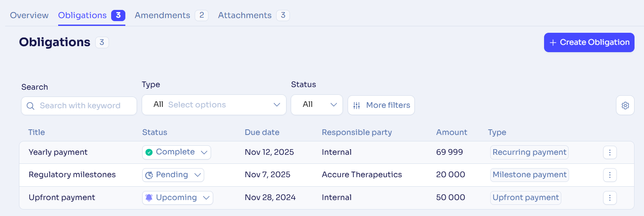
Task: Open the Yearly payment row actions menu
Action: coord(610,152)
